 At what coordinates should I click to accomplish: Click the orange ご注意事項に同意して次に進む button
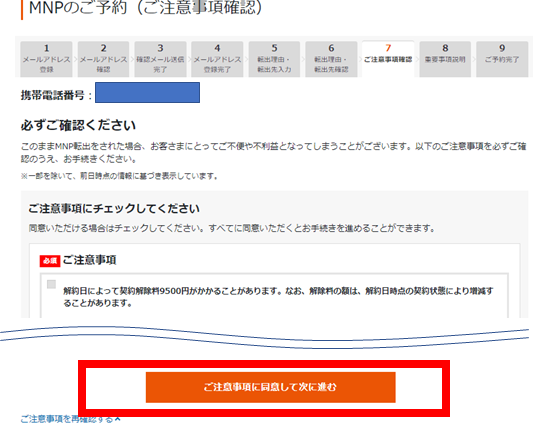pos(271,387)
